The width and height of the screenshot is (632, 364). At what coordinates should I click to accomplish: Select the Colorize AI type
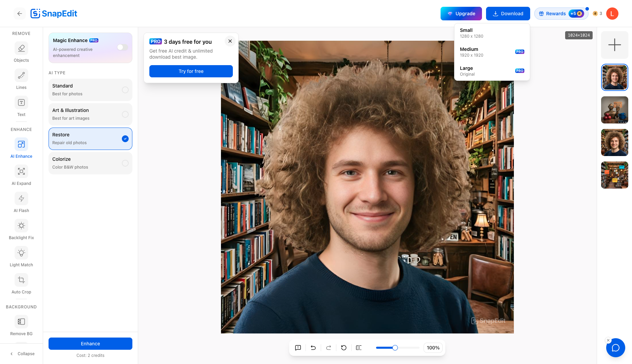pos(90,163)
